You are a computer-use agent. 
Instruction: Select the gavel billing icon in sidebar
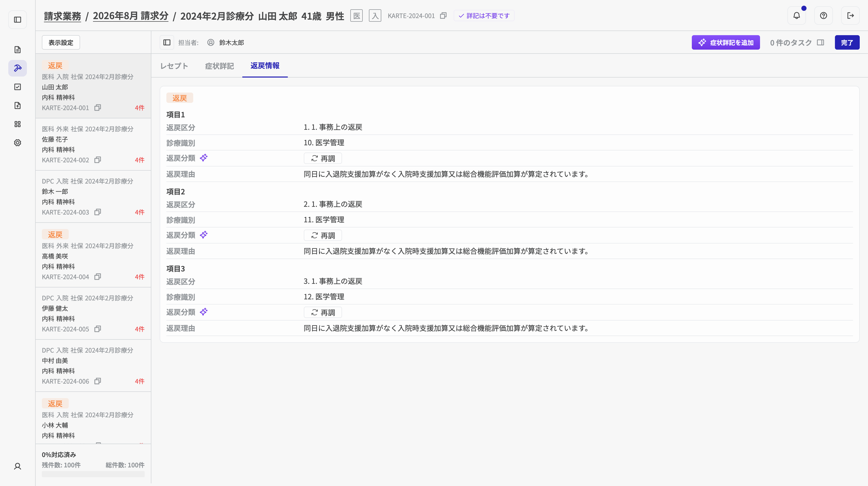click(x=18, y=69)
